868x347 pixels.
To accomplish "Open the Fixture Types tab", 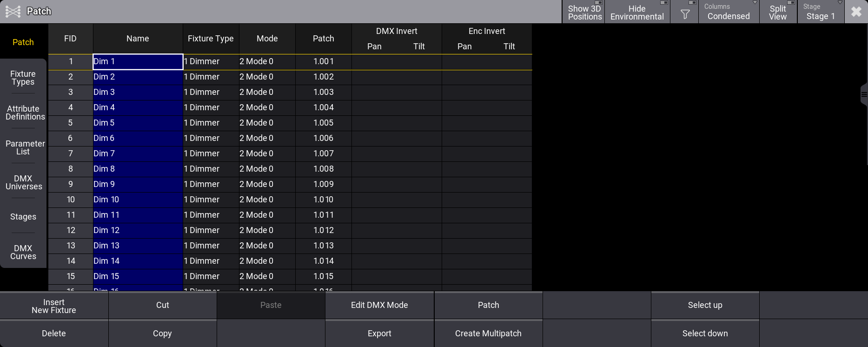I will (x=23, y=78).
